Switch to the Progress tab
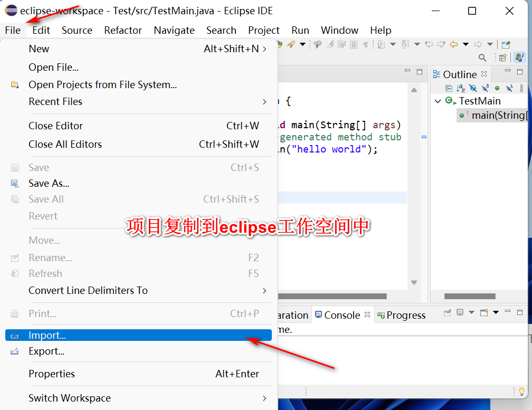 pyautogui.click(x=401, y=316)
